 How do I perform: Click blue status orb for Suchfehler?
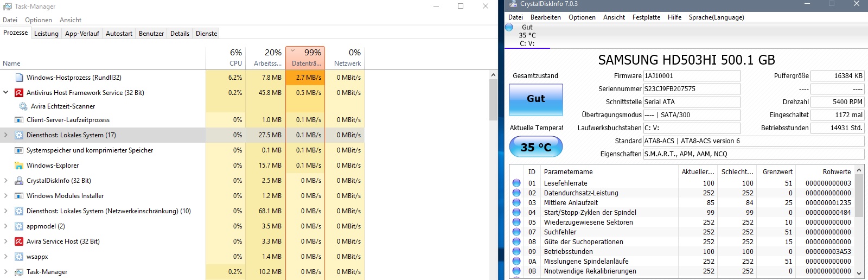516,232
